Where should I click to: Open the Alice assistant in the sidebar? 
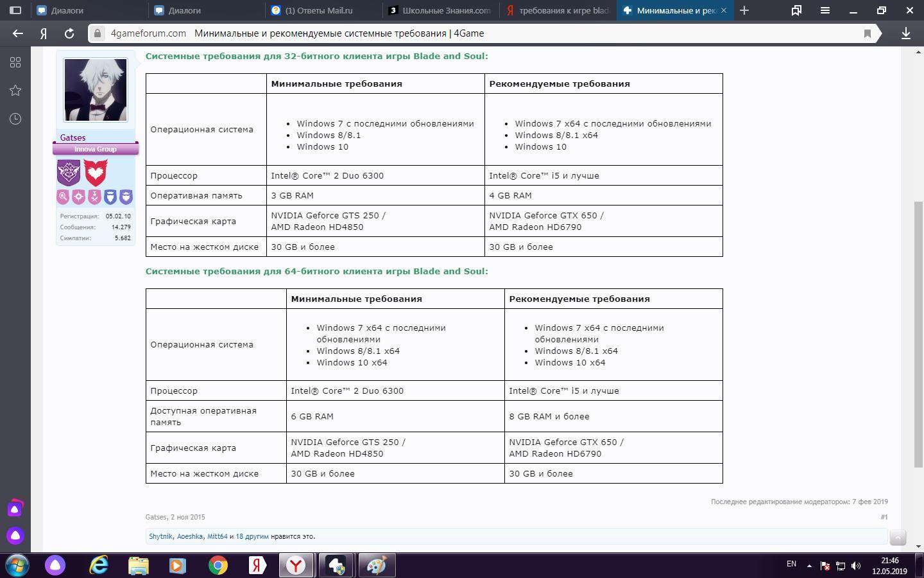[x=15, y=536]
